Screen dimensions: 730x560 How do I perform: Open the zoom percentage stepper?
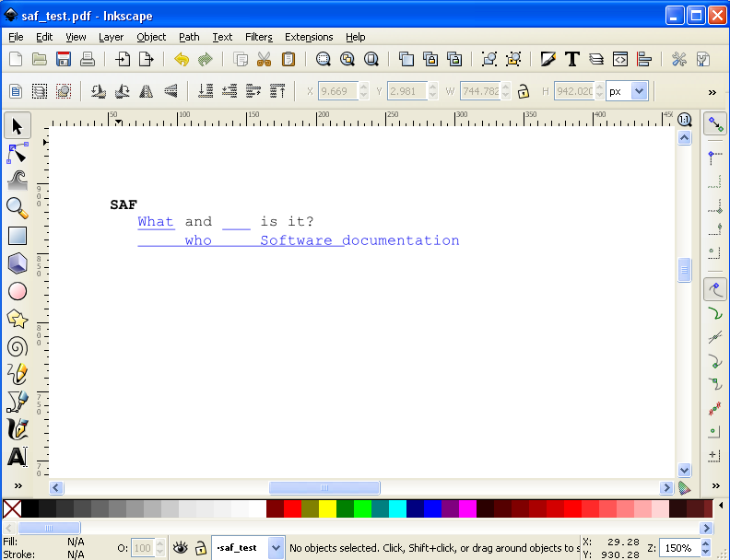click(x=705, y=548)
